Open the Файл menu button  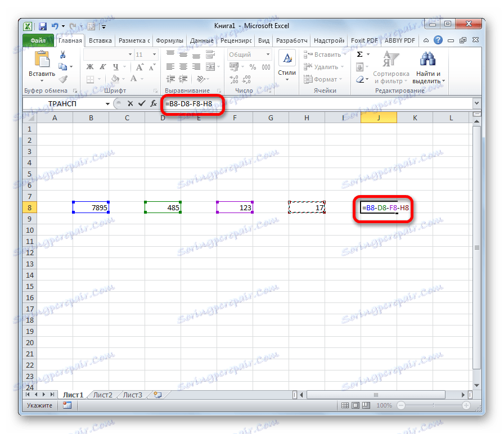pos(38,40)
